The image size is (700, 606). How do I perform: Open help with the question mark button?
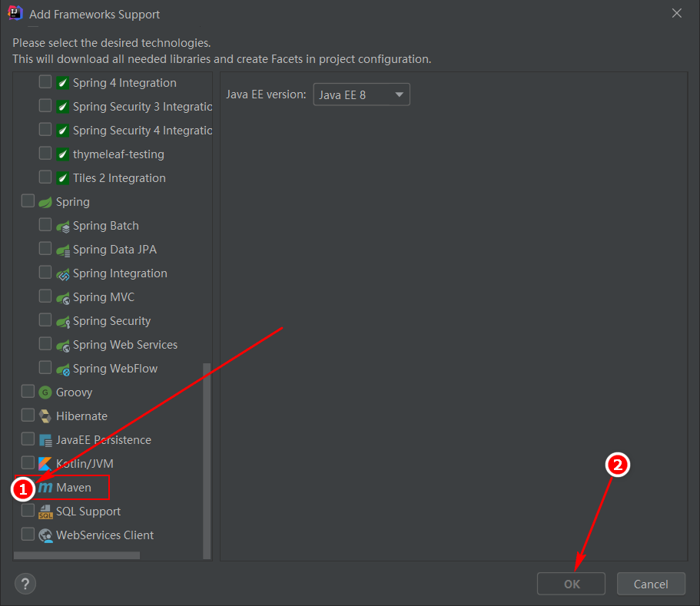pos(25,584)
